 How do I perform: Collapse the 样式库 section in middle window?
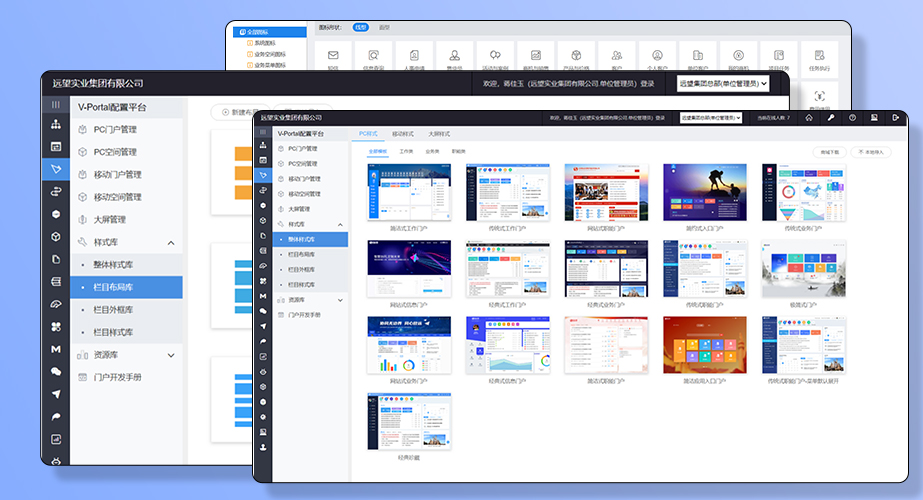coord(171,243)
